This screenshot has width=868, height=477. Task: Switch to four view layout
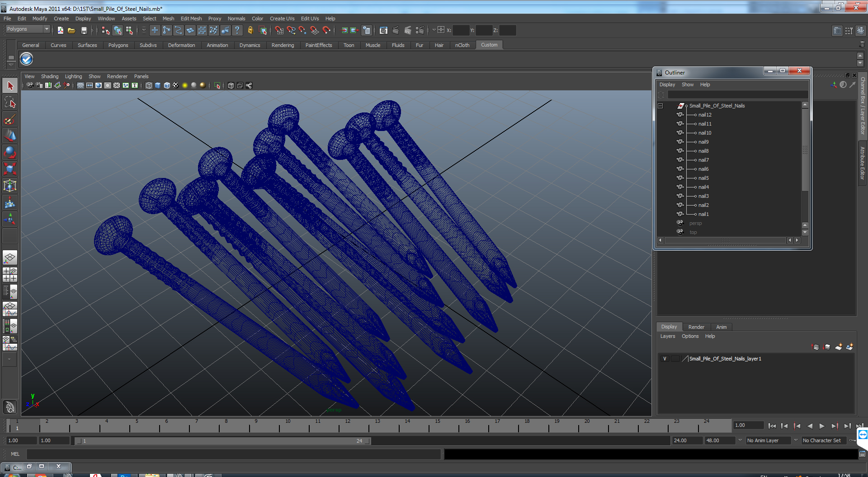pos(10,275)
